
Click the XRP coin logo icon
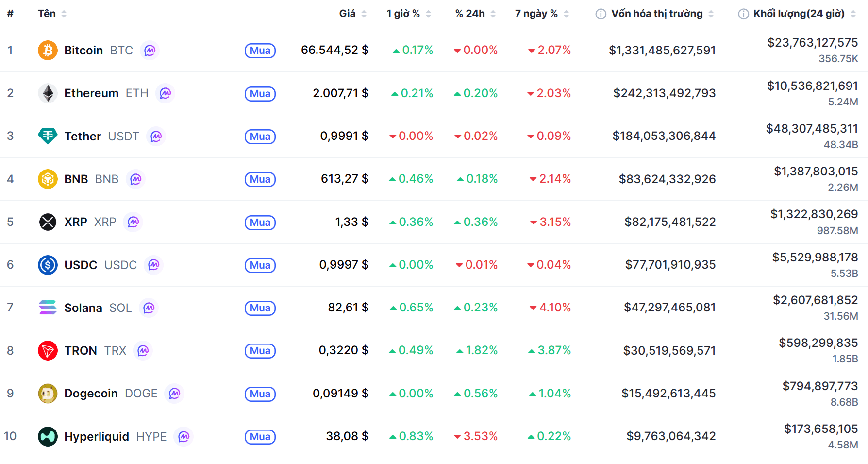[x=48, y=222]
